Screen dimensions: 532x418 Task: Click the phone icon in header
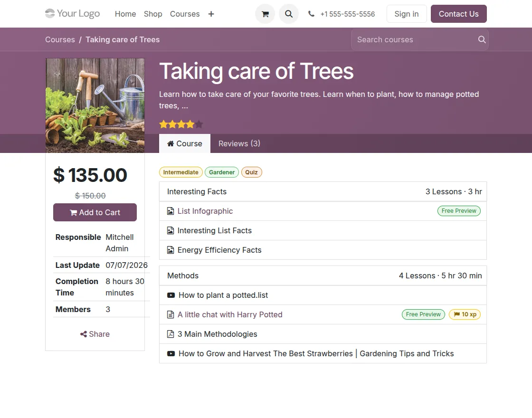tap(311, 14)
